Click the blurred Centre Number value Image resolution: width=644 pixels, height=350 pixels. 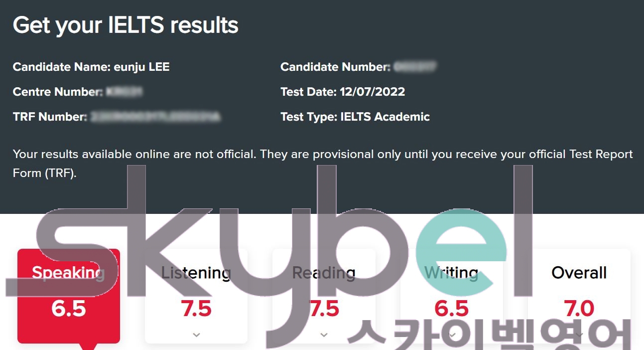[125, 92]
